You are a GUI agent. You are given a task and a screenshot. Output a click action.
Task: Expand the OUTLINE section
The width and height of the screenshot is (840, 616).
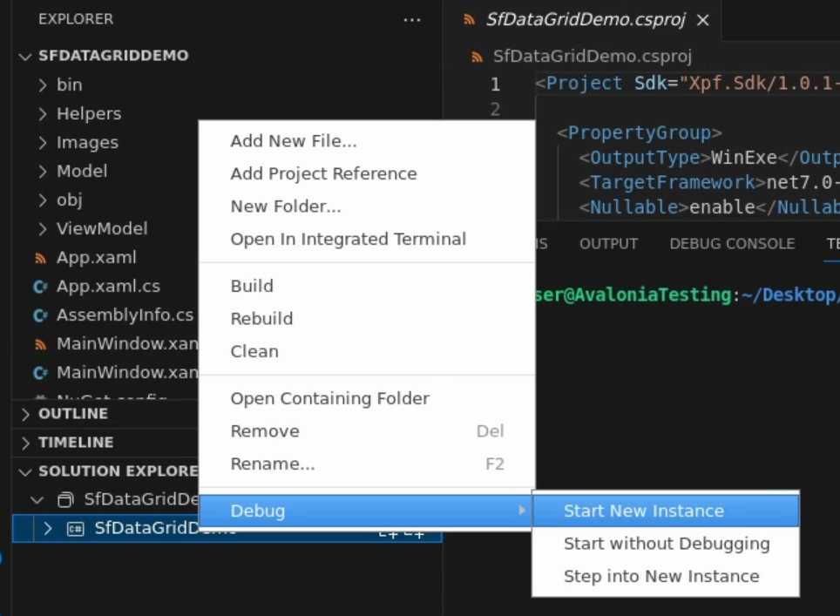pos(25,414)
